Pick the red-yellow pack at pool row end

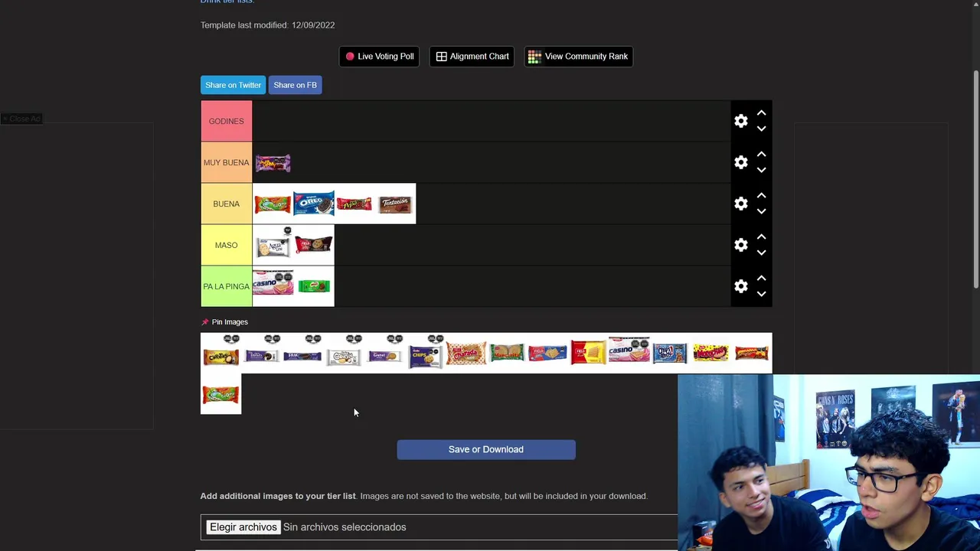(x=752, y=353)
